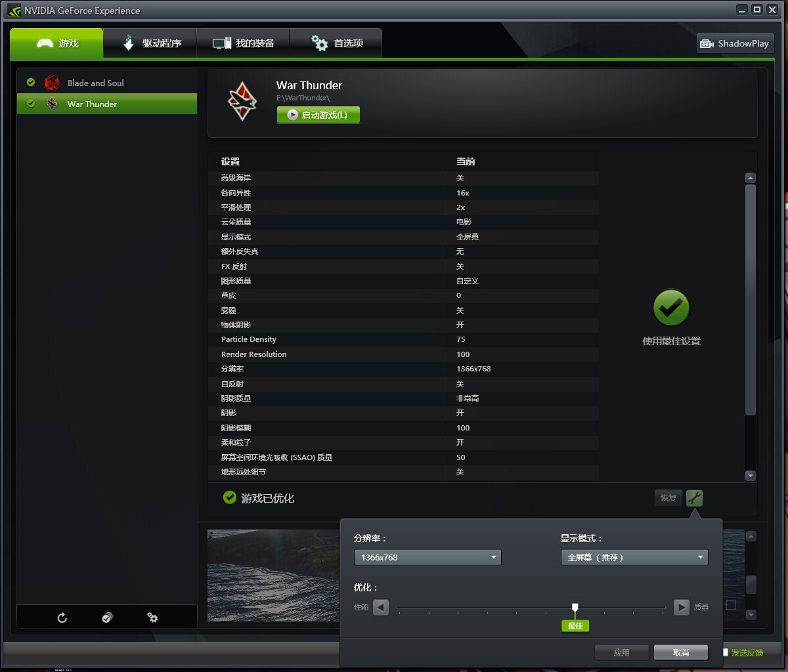Click the 取消 cancel button

click(681, 652)
